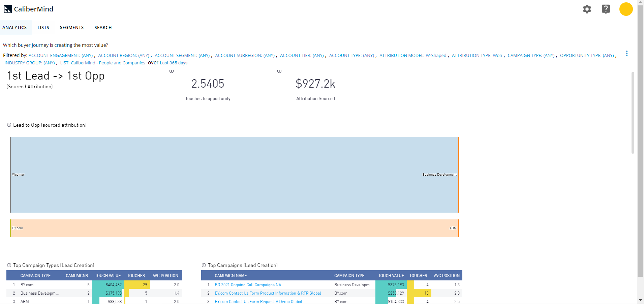Open the Segments tab
Image resolution: width=644 pixels, height=304 pixels.
[x=72, y=28]
